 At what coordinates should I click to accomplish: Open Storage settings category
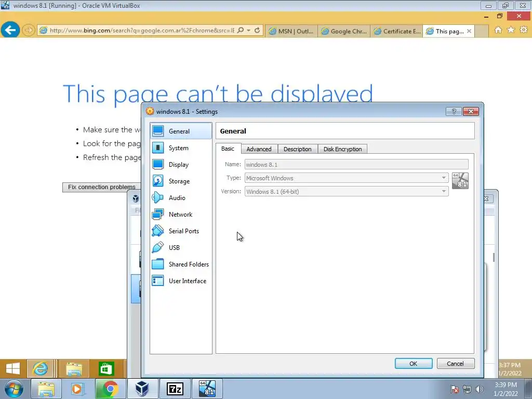pos(181,181)
